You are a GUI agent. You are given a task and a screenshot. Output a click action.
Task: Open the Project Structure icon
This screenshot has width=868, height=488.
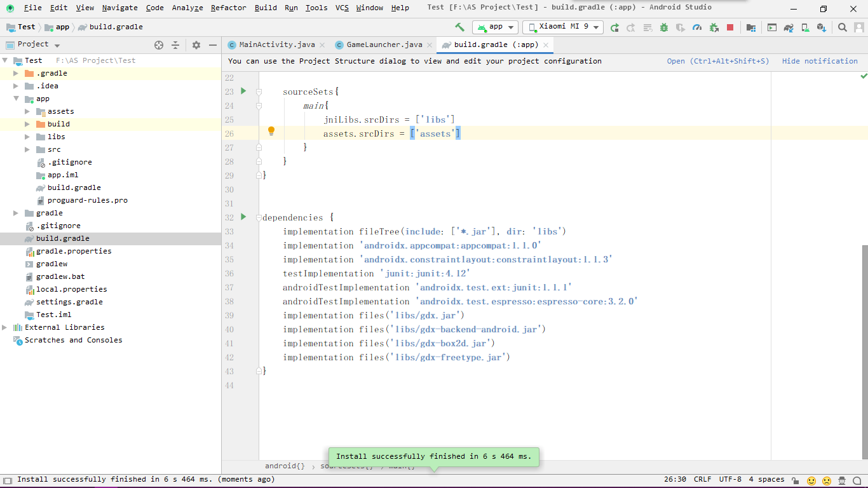[751, 27]
